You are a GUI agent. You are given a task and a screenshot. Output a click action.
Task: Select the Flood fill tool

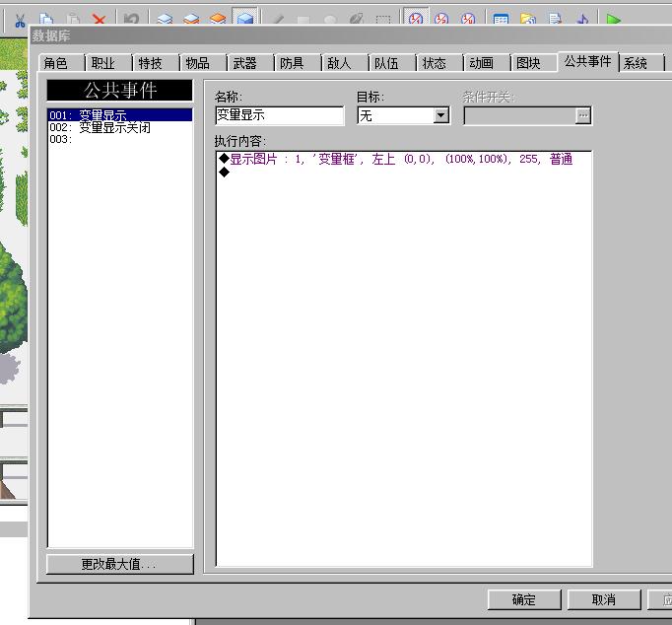coord(356,20)
